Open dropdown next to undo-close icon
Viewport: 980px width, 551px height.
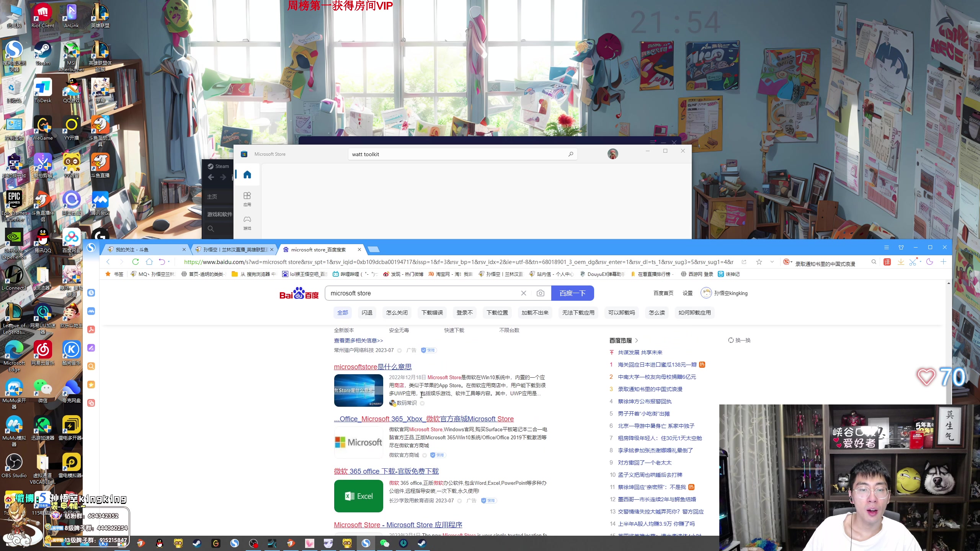[x=169, y=262]
